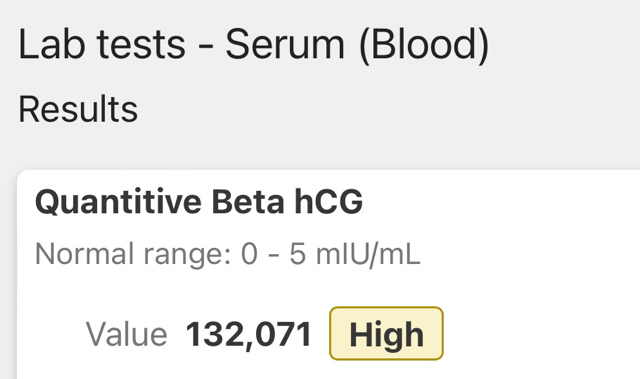Click the word Quantitive in the card title

pos(118,202)
